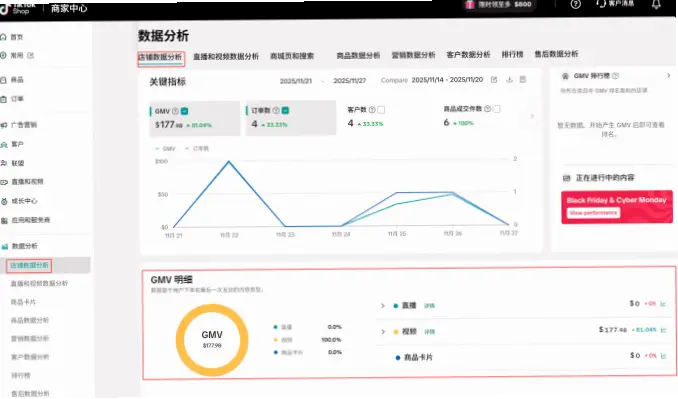
Task: Switch to the 排行榜 tab
Action: click(512, 54)
